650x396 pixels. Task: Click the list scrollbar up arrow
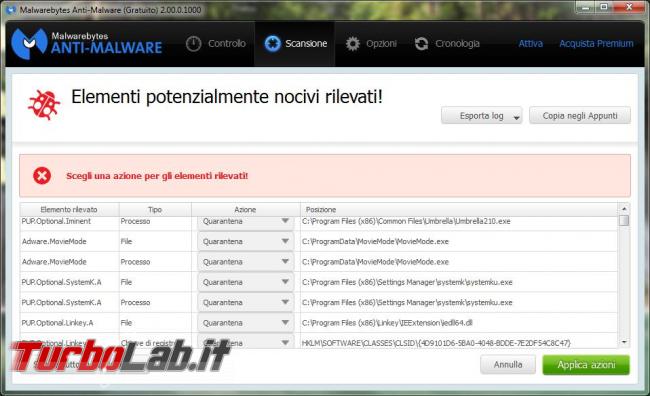[624, 208]
